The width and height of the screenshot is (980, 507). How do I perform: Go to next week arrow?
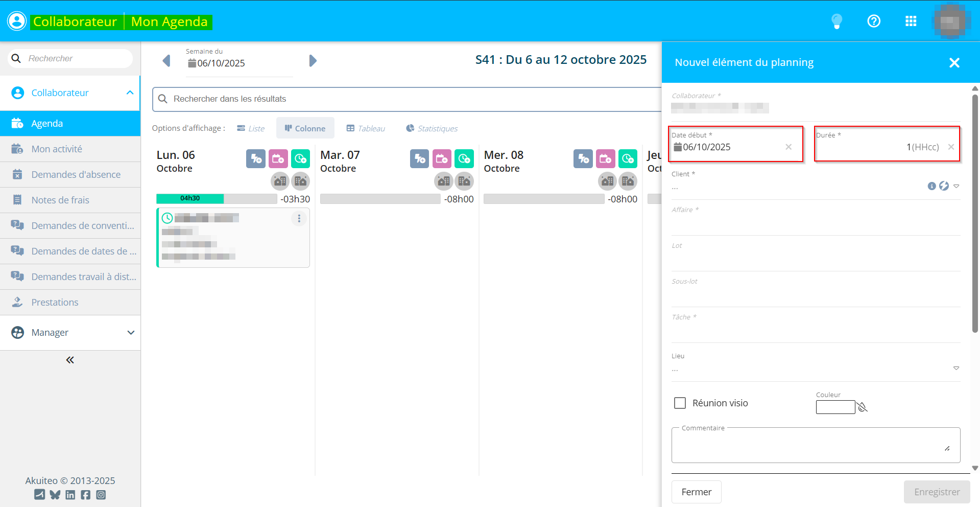coord(313,61)
